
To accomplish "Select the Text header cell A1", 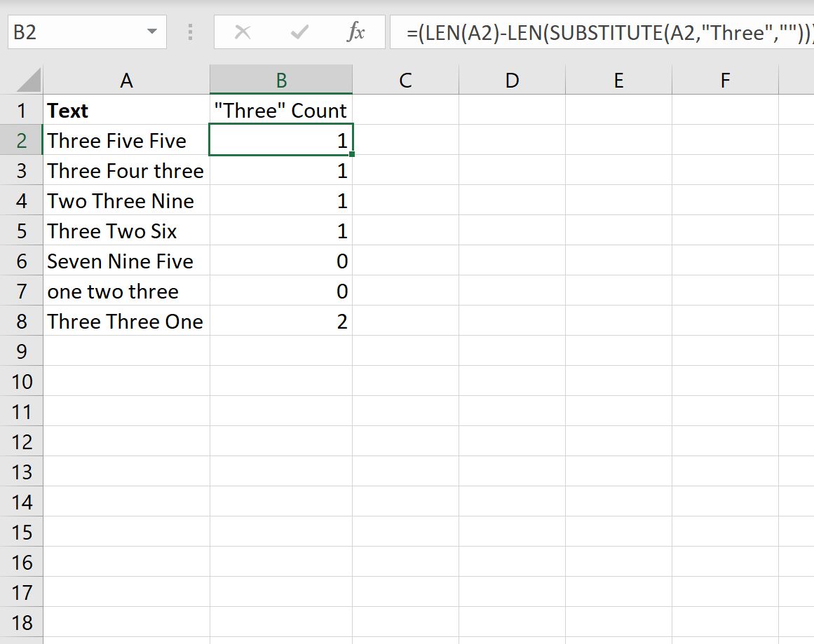I will [x=126, y=110].
